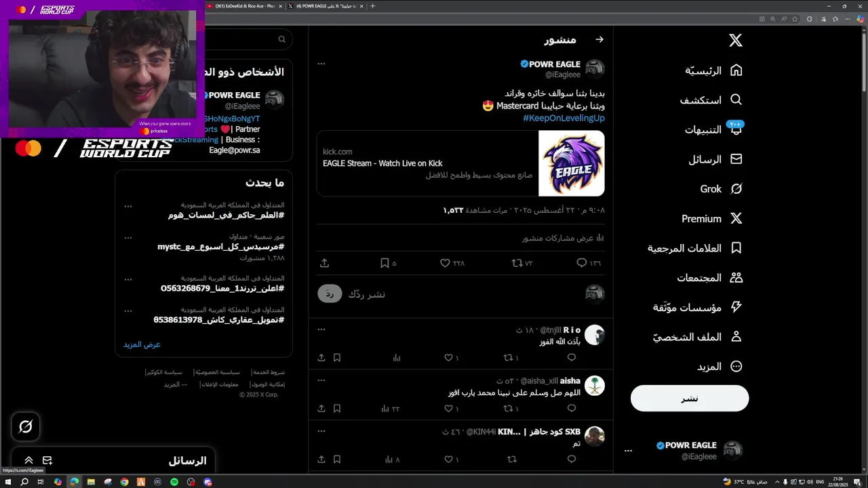Click the search box magnifier icon
The width and height of the screenshot is (868, 488).
click(282, 39)
